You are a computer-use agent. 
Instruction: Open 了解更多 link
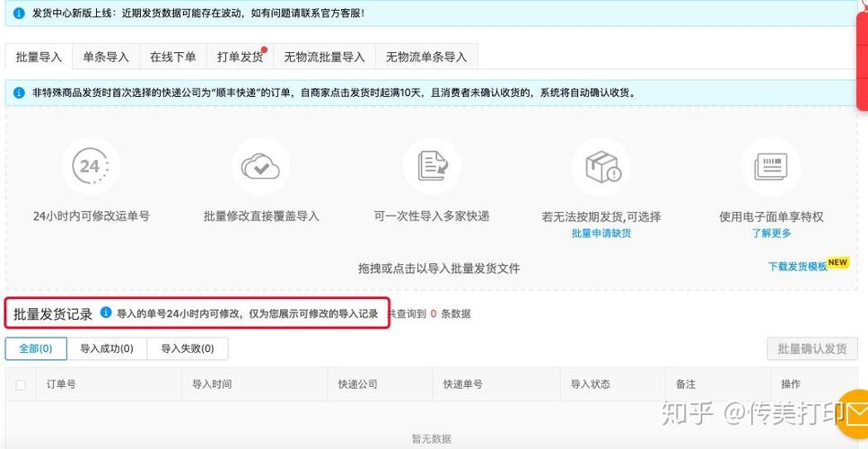pyautogui.click(x=771, y=233)
